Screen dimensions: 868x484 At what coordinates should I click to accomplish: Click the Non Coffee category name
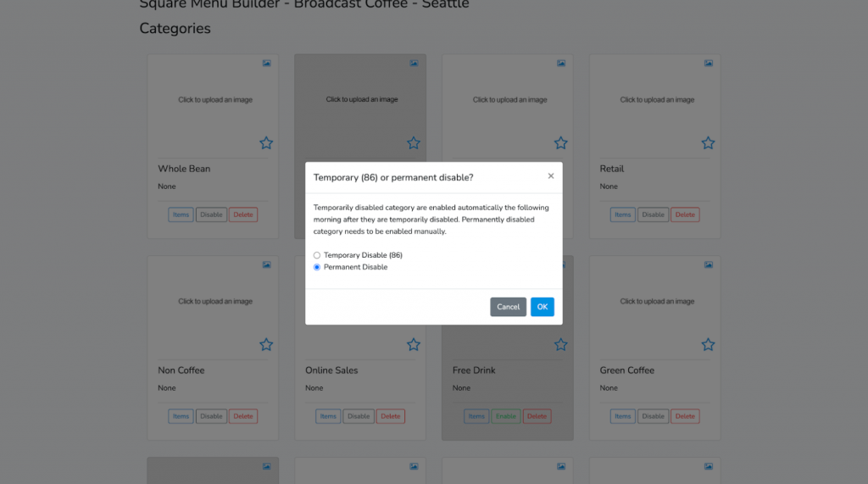click(181, 370)
